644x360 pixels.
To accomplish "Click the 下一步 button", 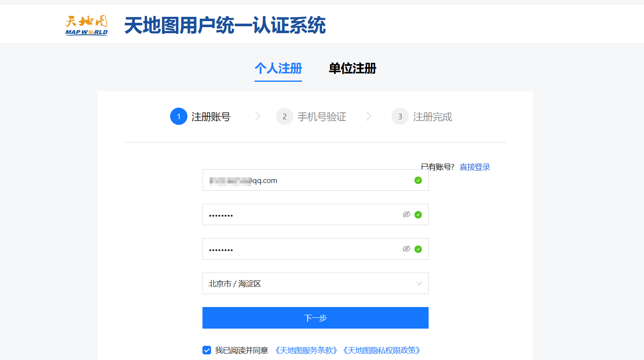I will point(315,318).
